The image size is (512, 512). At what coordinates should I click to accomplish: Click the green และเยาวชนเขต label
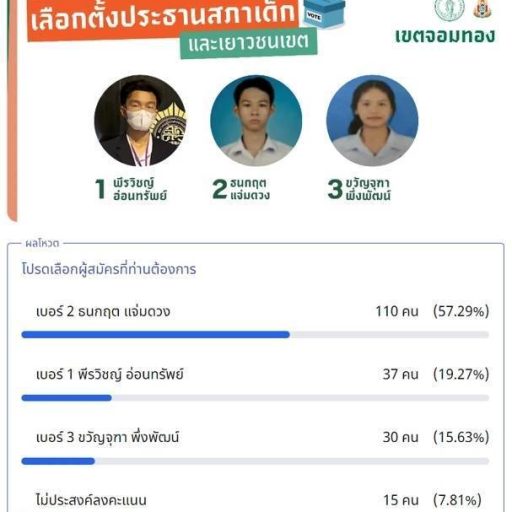pyautogui.click(x=248, y=43)
